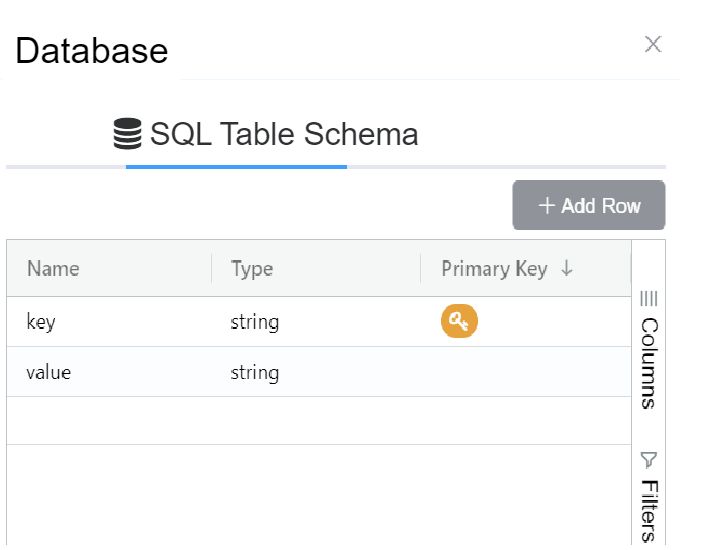Click the orange primary key icon
Image resolution: width=708 pixels, height=550 pixels.
(x=459, y=322)
